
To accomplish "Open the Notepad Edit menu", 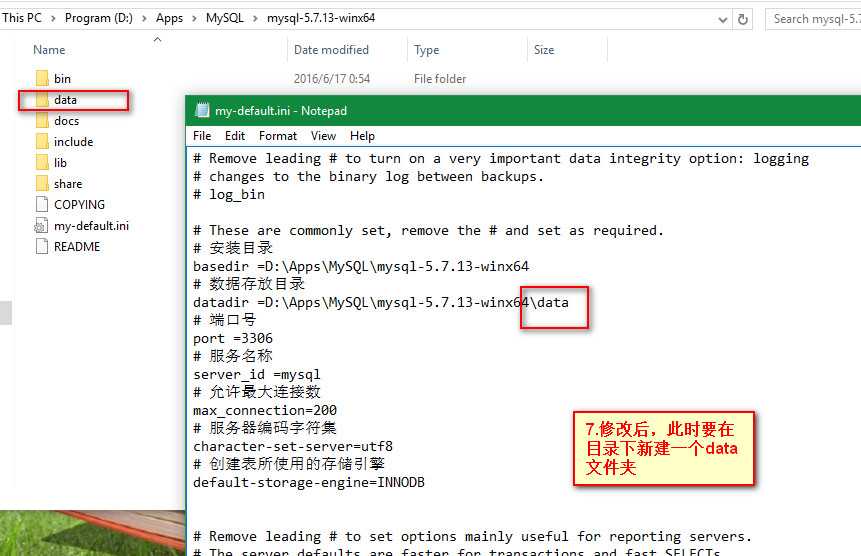I will 235,136.
